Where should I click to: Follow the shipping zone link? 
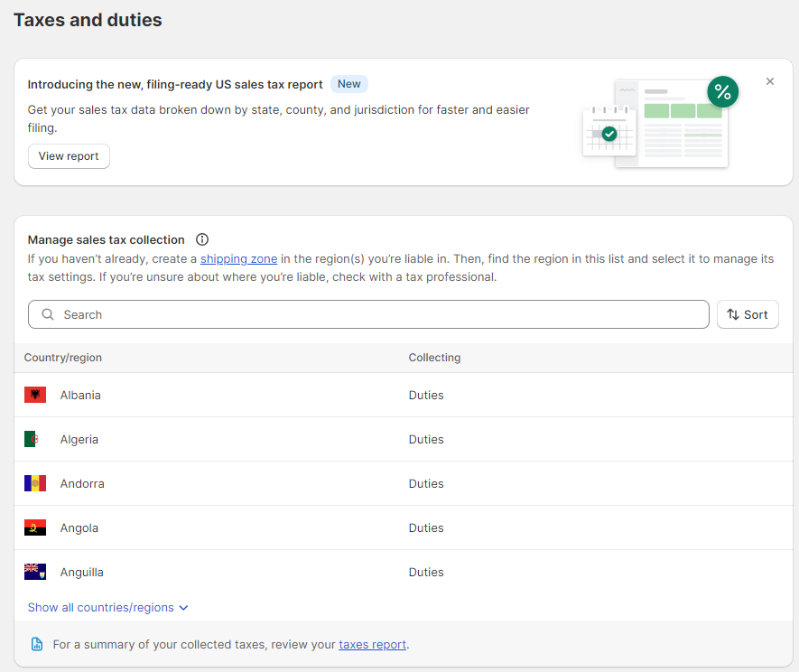coord(239,259)
